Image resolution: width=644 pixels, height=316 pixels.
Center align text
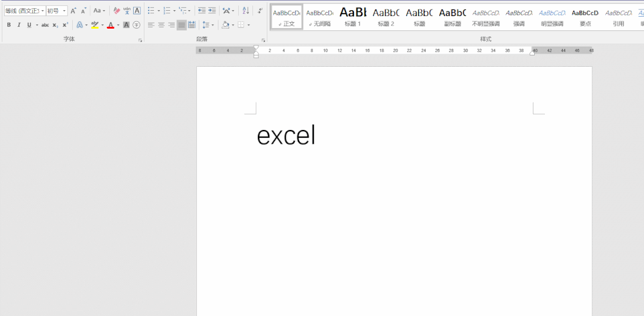pos(161,25)
